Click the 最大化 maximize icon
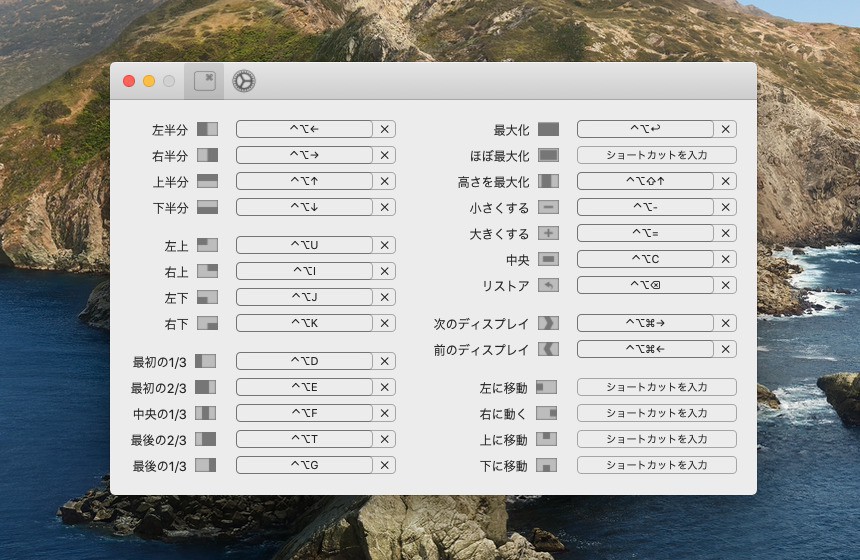Screen dimensions: 860x560 point(548,129)
